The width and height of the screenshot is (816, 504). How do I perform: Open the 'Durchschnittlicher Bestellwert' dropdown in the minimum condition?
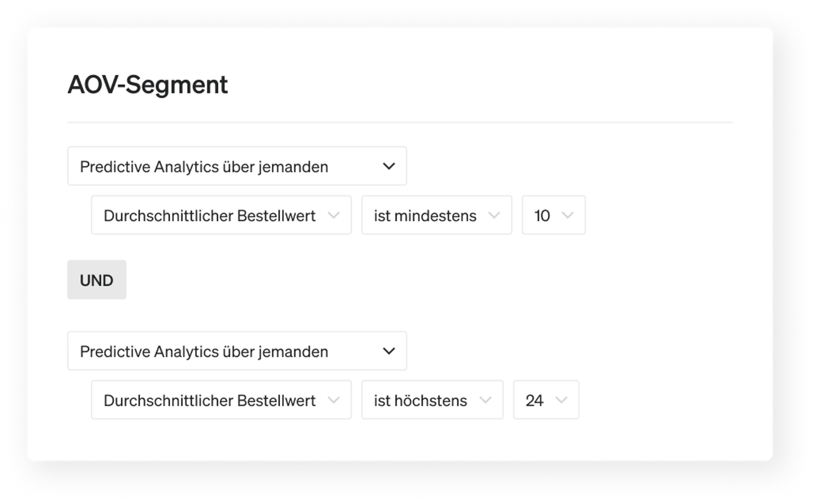click(x=222, y=215)
